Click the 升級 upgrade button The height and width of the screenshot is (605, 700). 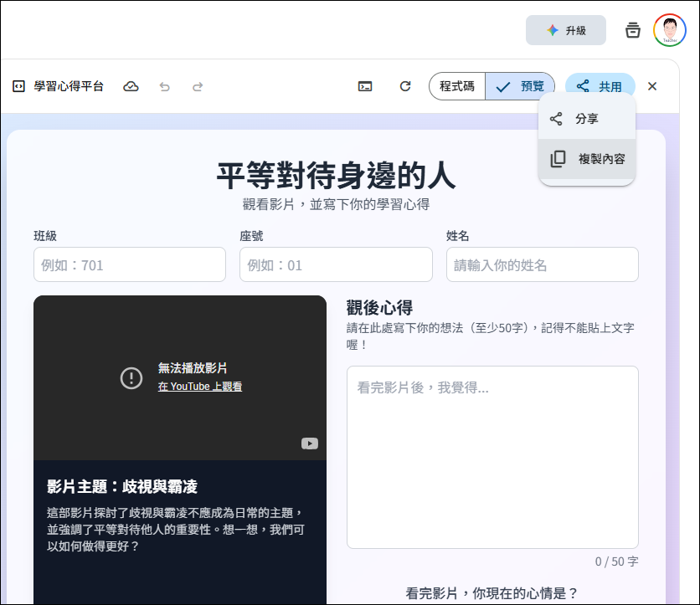pos(566,30)
